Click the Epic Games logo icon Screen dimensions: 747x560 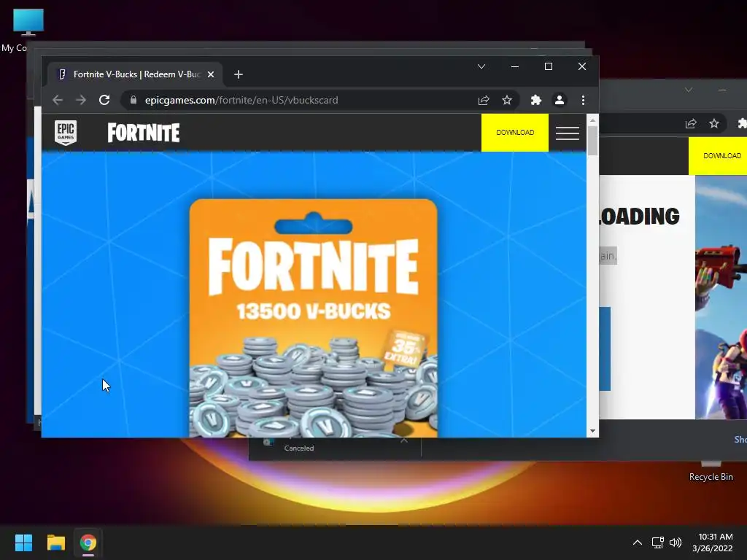coord(66,133)
